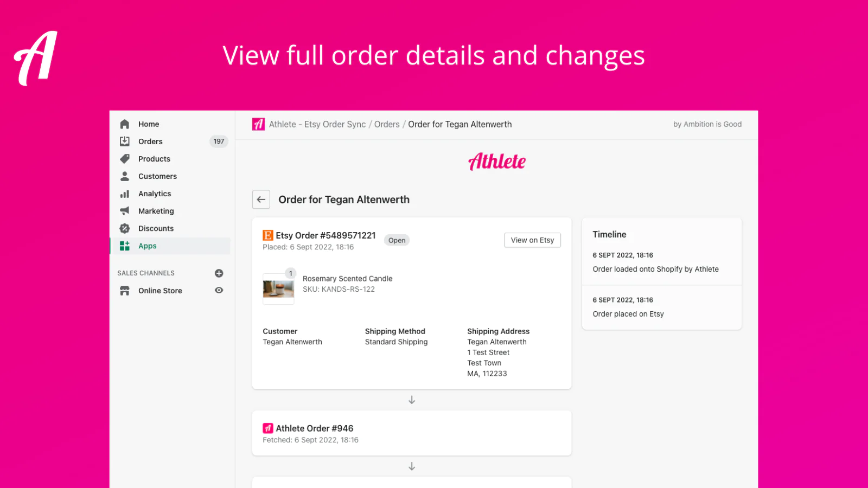Open the Apps menu item
This screenshot has height=488, width=868.
click(x=148, y=246)
